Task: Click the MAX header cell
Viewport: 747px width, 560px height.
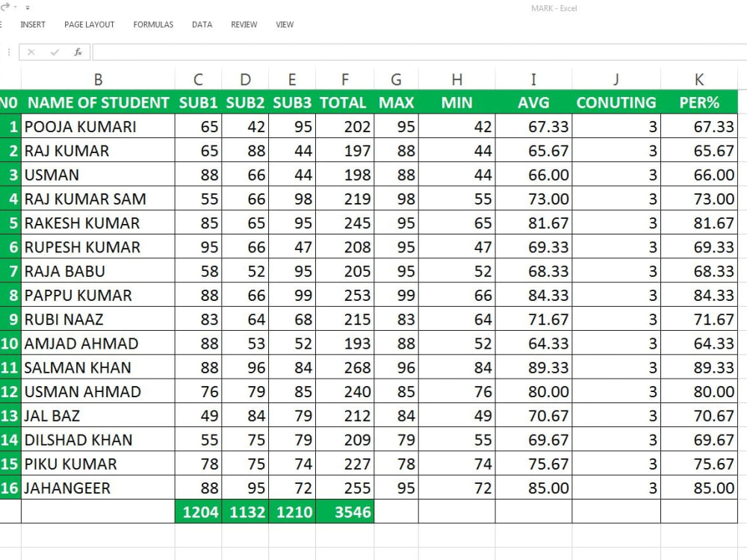Action: [397, 102]
